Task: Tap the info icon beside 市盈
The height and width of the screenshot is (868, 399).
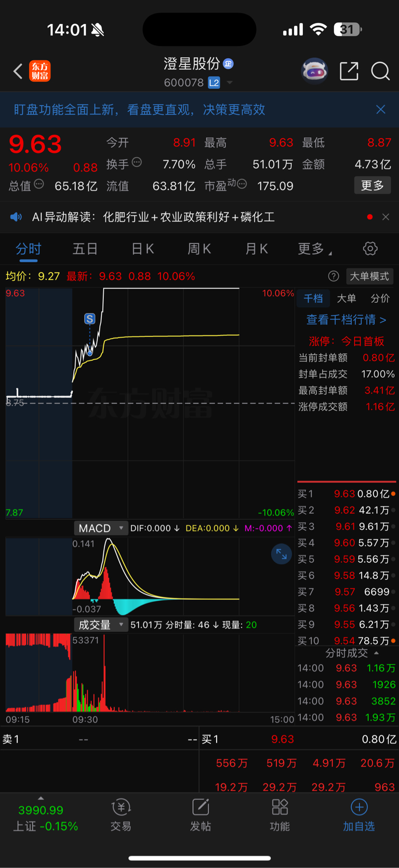Action: tap(242, 184)
